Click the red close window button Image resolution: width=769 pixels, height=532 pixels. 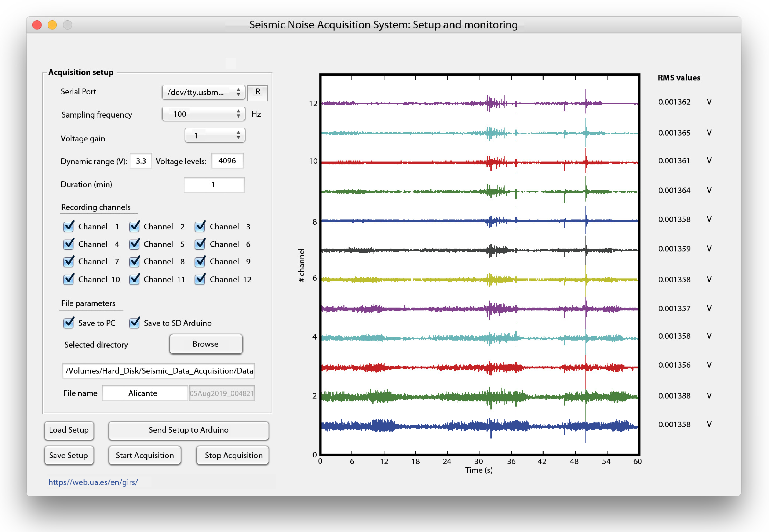(x=37, y=25)
